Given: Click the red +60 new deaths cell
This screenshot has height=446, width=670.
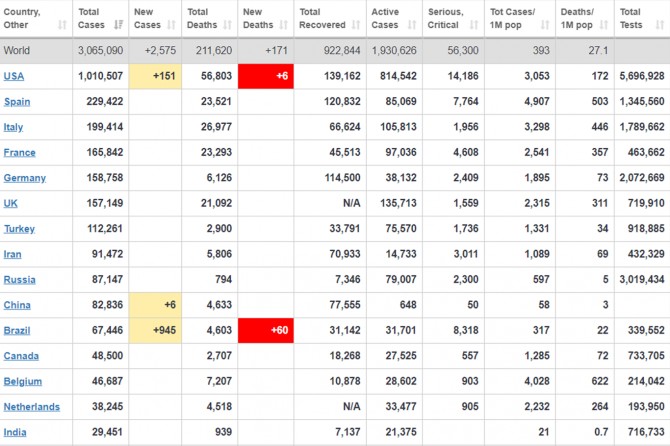Looking at the screenshot, I should click(x=266, y=331).
